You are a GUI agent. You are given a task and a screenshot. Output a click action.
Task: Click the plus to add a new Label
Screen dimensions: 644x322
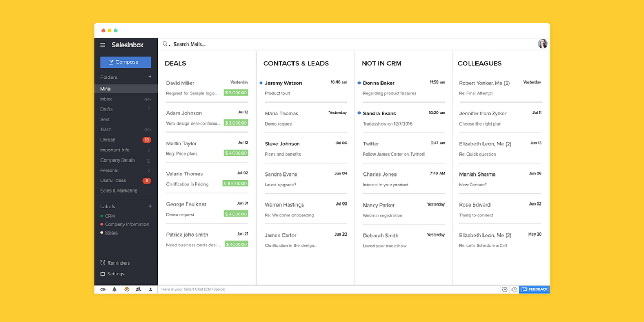[x=151, y=206]
